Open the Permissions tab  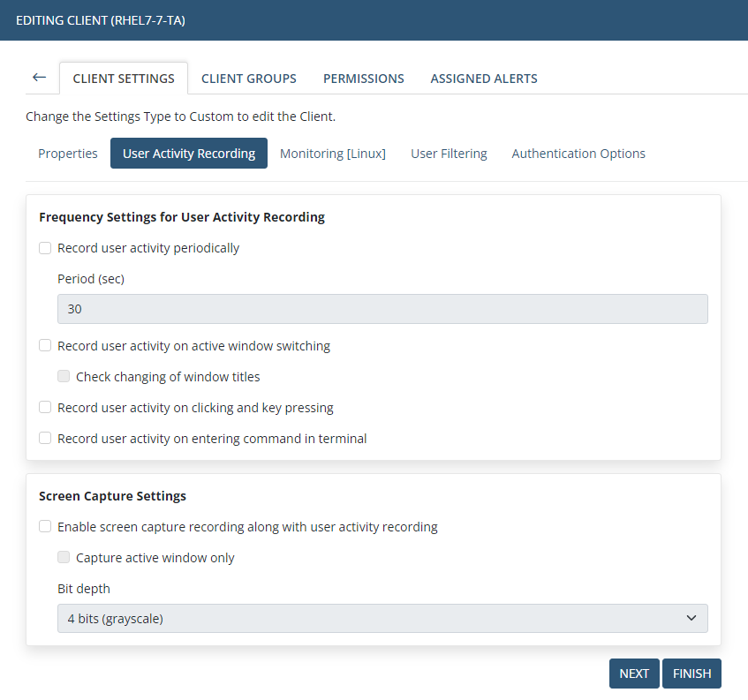(x=363, y=79)
